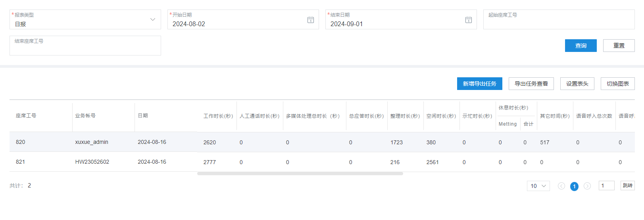644x220 pixels.
Task: Click the horizontal table scrollbar
Action: [x=300, y=174]
